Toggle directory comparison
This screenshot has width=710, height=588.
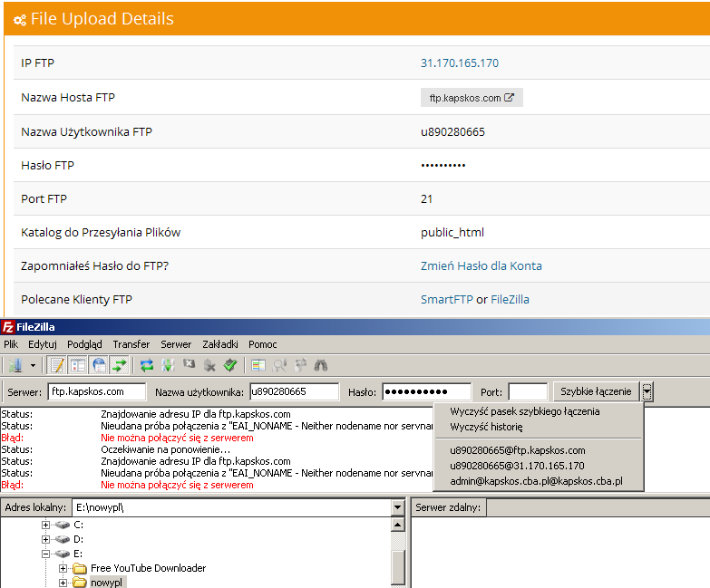[x=279, y=365]
